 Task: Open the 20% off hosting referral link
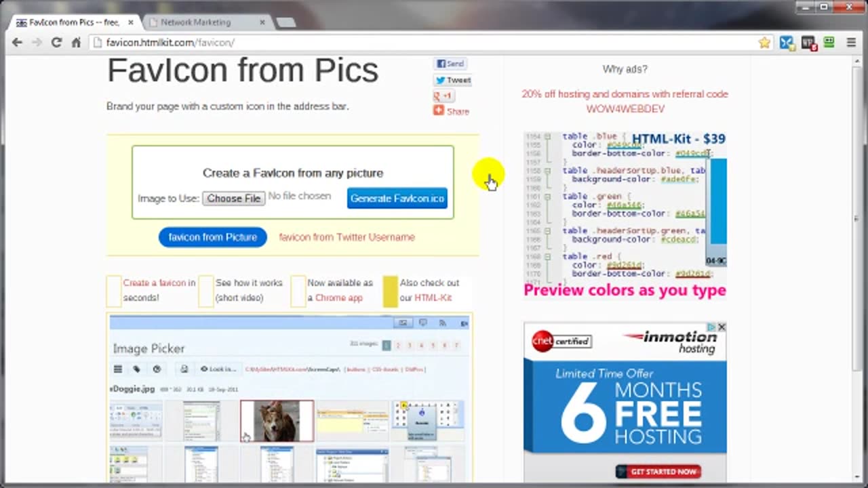(x=625, y=101)
